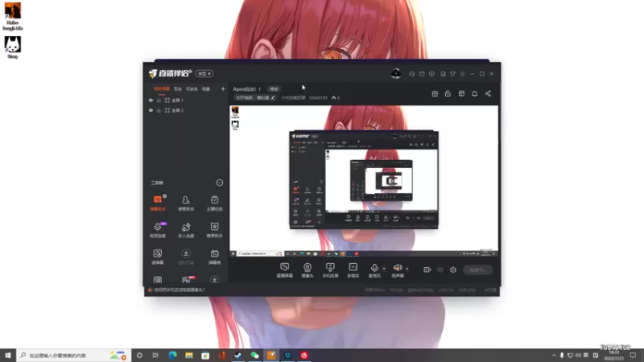Open the user avatar in title bar
The image size is (644, 362).
tap(396, 73)
